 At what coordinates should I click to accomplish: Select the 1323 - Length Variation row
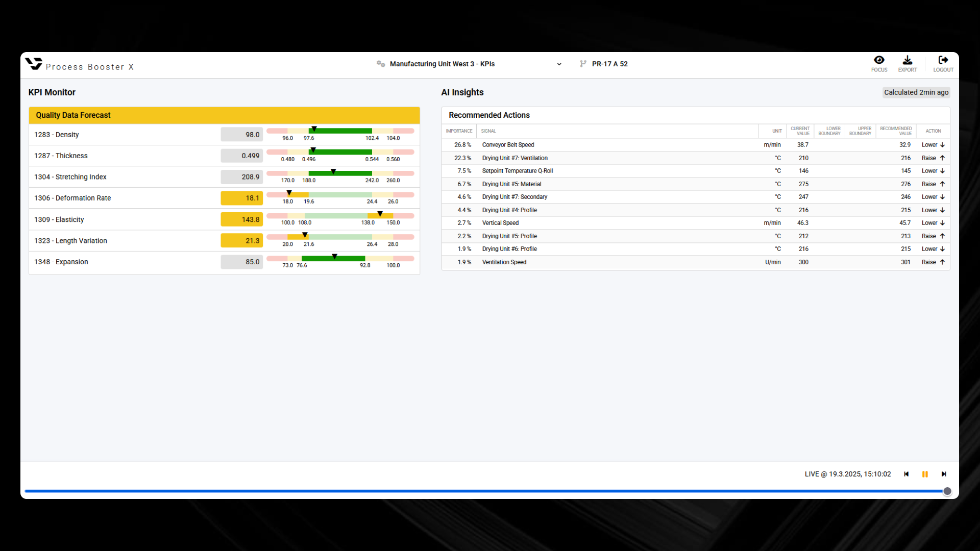pos(225,241)
